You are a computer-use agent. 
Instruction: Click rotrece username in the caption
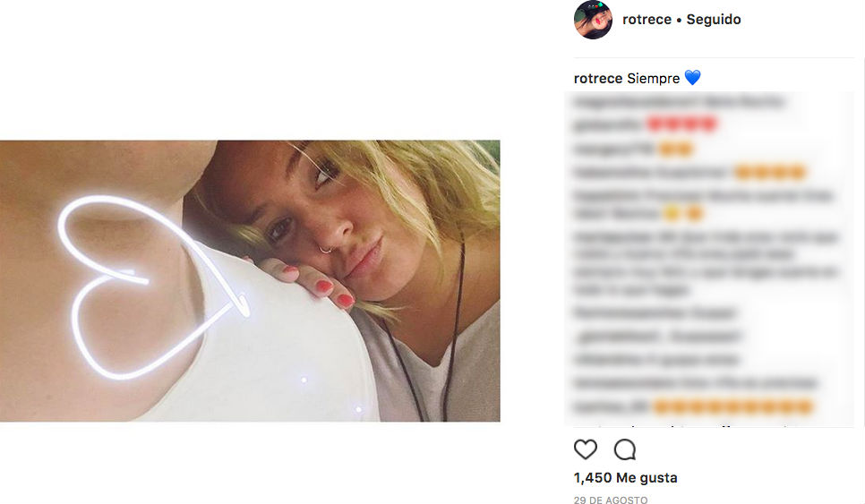click(x=598, y=79)
